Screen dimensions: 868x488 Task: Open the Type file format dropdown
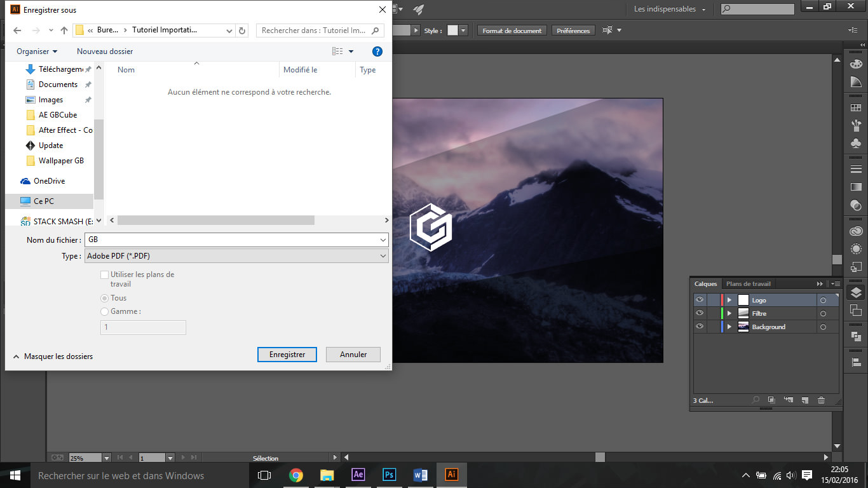pos(236,256)
